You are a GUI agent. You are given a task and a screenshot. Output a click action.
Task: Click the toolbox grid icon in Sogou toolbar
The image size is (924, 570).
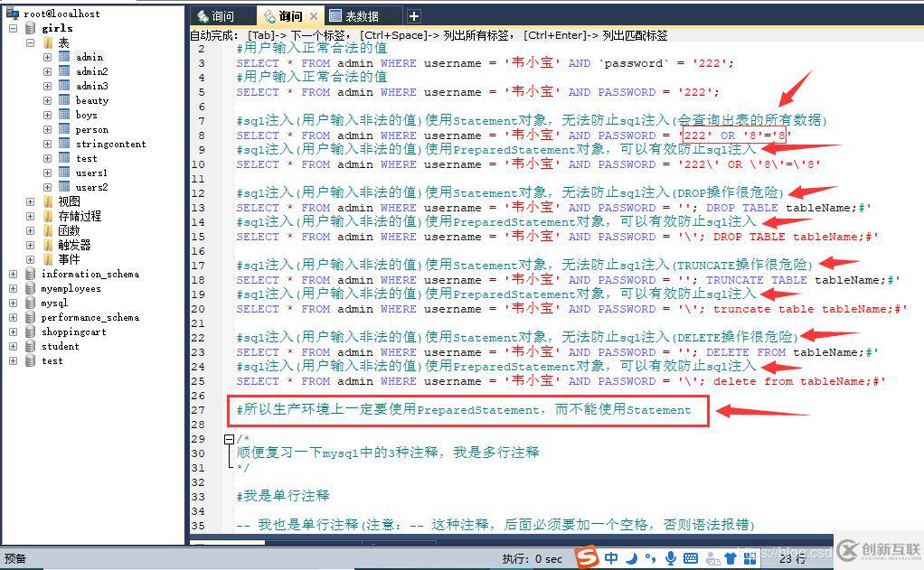[750, 557]
